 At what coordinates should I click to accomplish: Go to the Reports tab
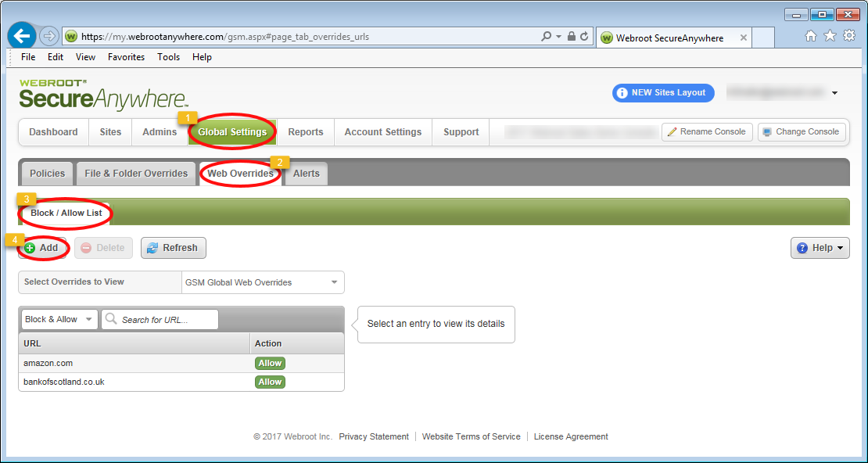pos(306,132)
